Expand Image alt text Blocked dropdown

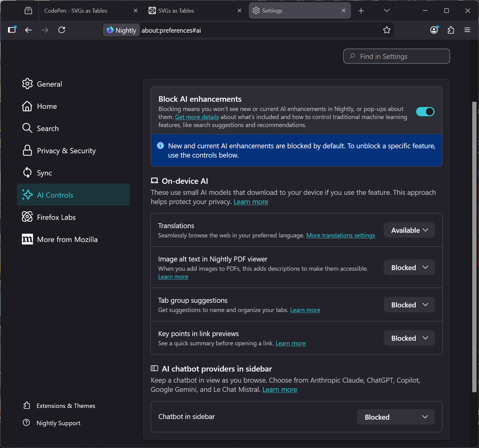[409, 268]
